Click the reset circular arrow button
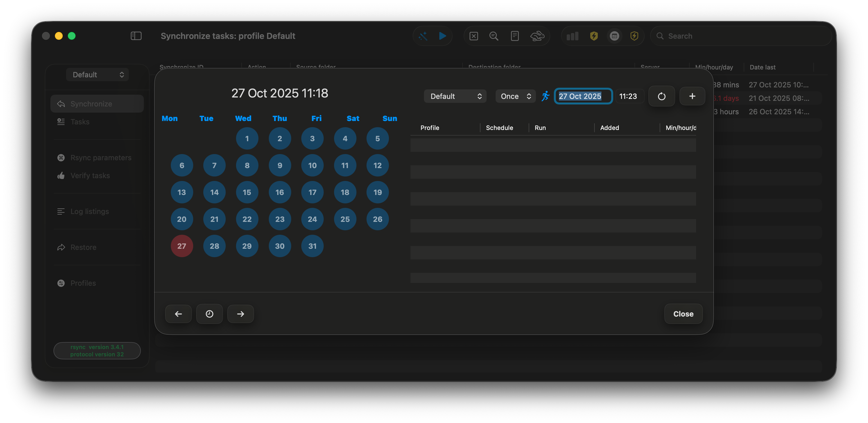868x423 pixels. click(661, 96)
